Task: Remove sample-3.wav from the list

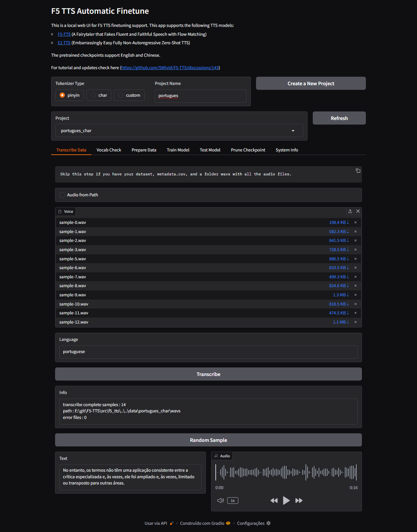Action: click(x=355, y=250)
